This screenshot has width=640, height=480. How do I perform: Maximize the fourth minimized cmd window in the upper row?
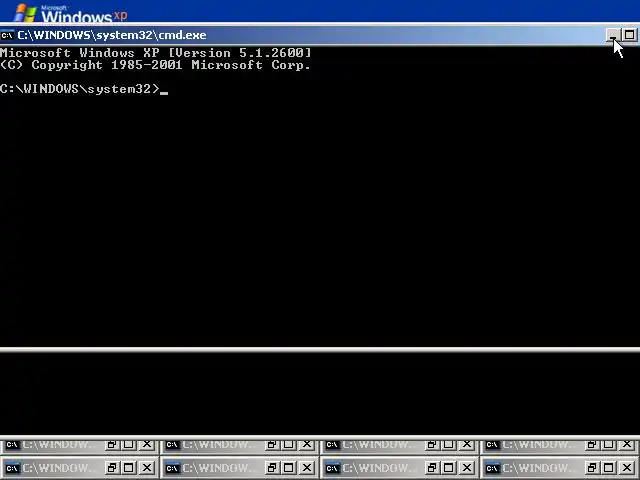coord(609,445)
